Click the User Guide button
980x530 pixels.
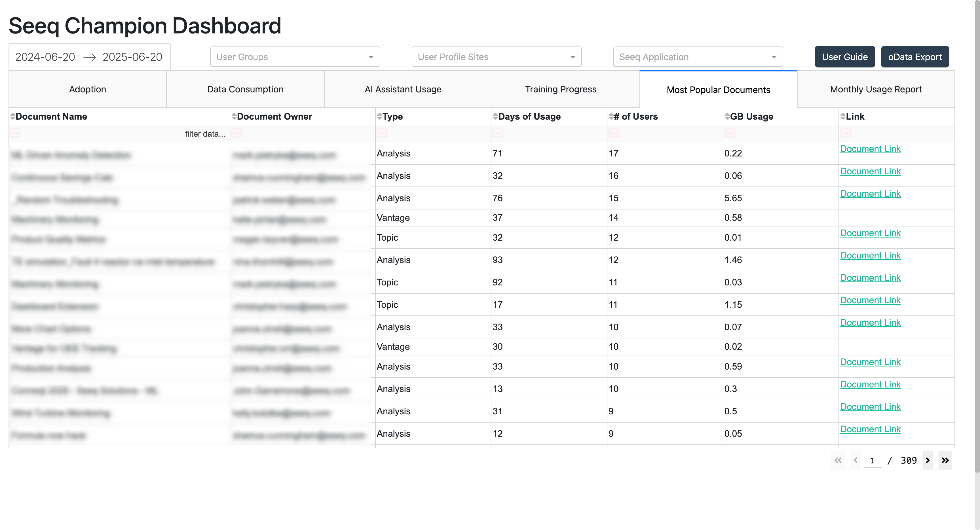pyautogui.click(x=844, y=57)
